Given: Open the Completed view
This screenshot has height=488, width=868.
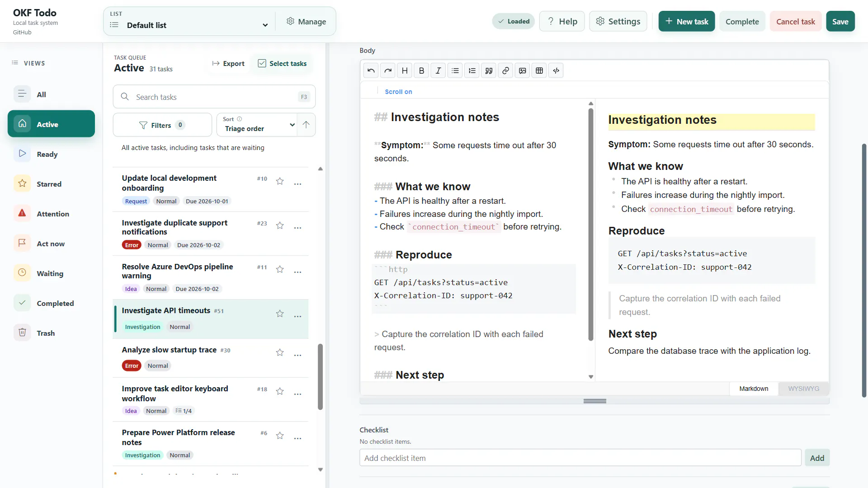Looking at the screenshot, I should [51, 303].
